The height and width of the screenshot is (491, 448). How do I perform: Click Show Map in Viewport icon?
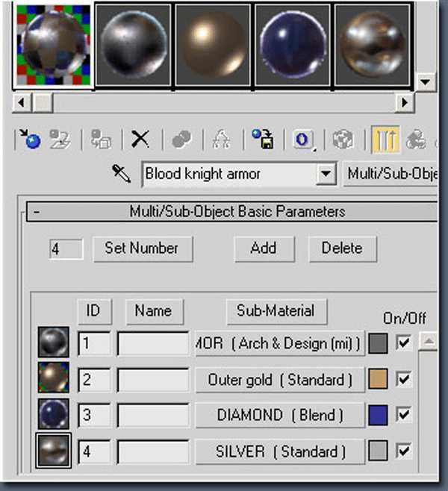tap(343, 139)
